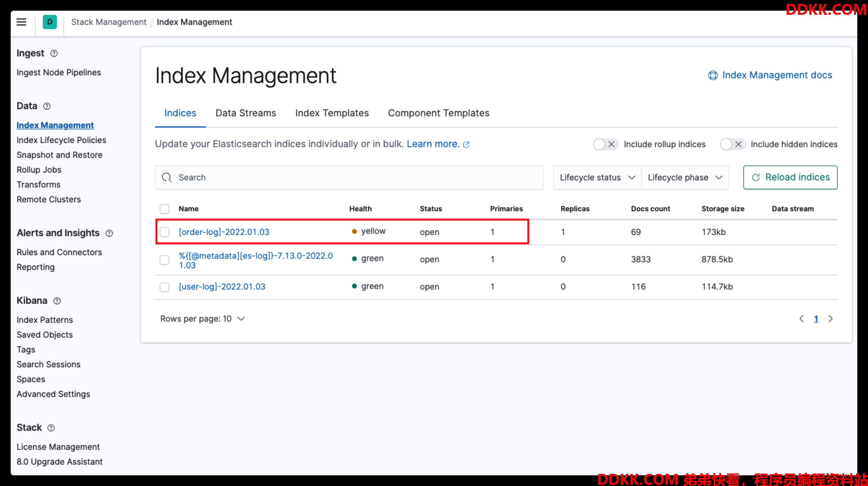Image resolution: width=868 pixels, height=486 pixels.
Task: Check the [user-log]-2022.01.03 row checkbox
Action: [164, 287]
